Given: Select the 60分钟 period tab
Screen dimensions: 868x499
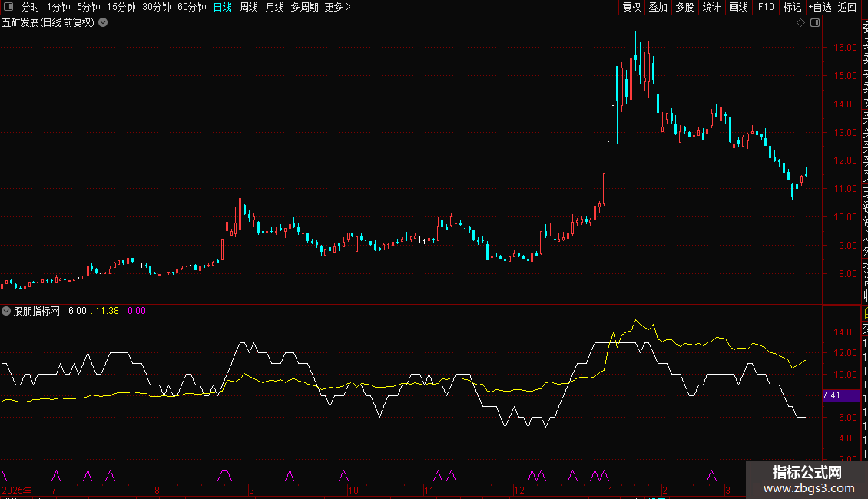Looking at the screenshot, I should [x=191, y=7].
